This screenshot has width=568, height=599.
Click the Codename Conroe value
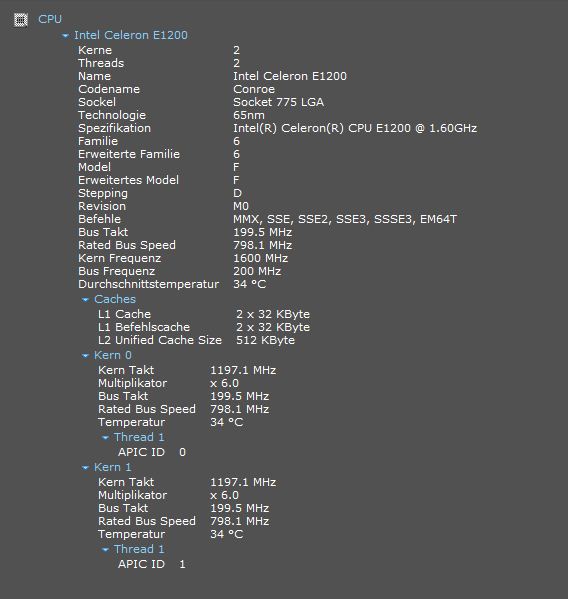pos(254,89)
